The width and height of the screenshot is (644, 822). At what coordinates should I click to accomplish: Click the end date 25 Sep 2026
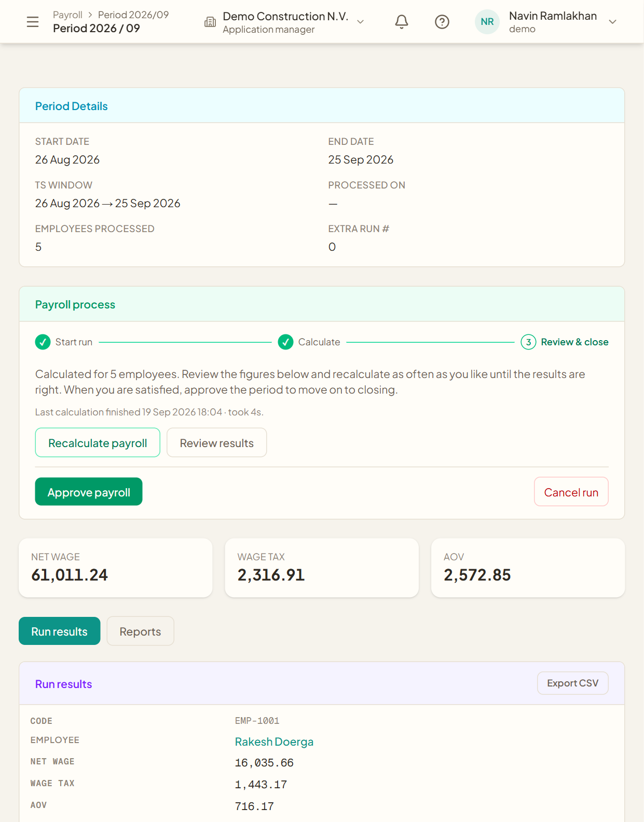tap(361, 159)
